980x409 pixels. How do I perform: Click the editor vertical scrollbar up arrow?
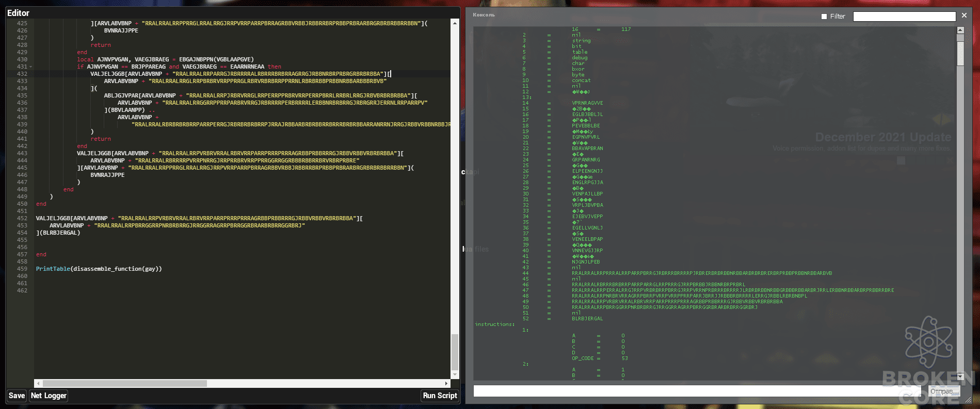(x=455, y=23)
